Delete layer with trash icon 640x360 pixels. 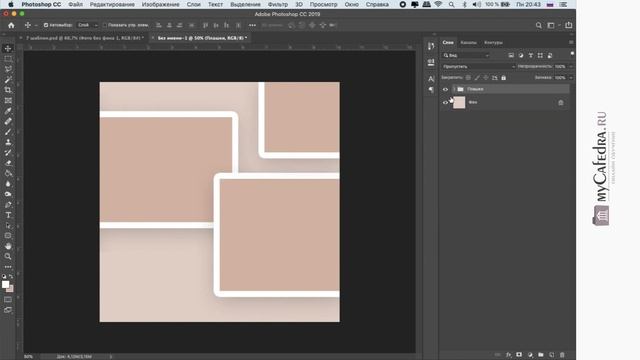click(x=562, y=355)
